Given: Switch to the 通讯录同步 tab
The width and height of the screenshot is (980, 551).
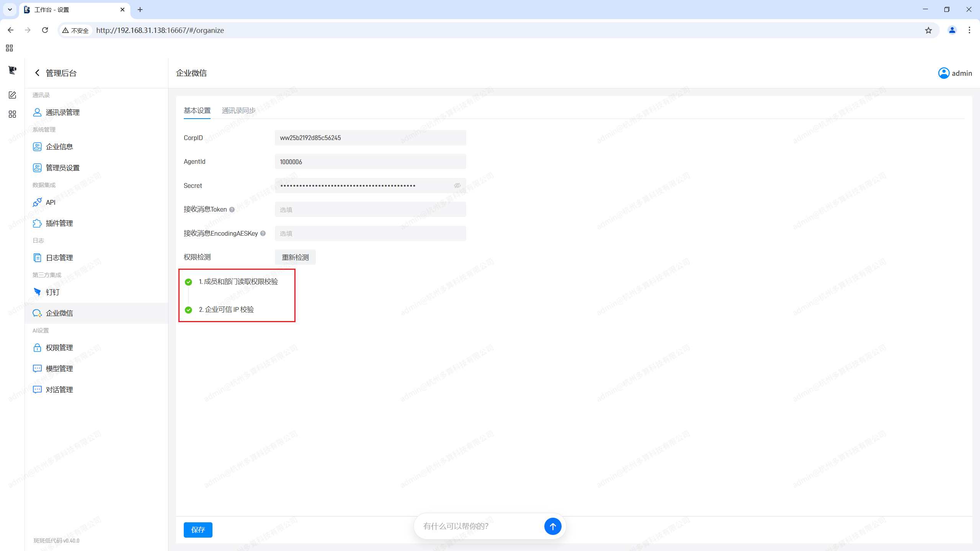Looking at the screenshot, I should [238, 111].
